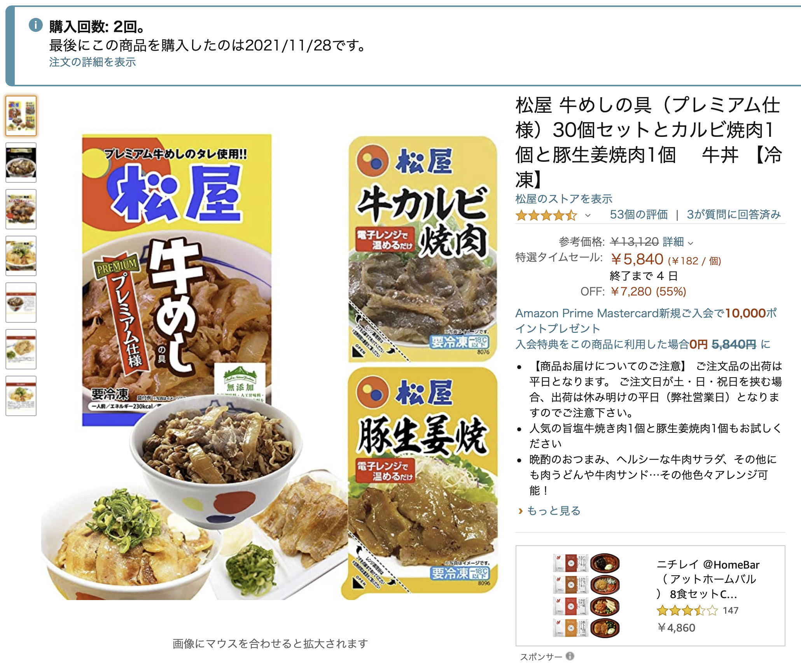
Task: Select the seventh product thumbnail
Action: coord(21,396)
